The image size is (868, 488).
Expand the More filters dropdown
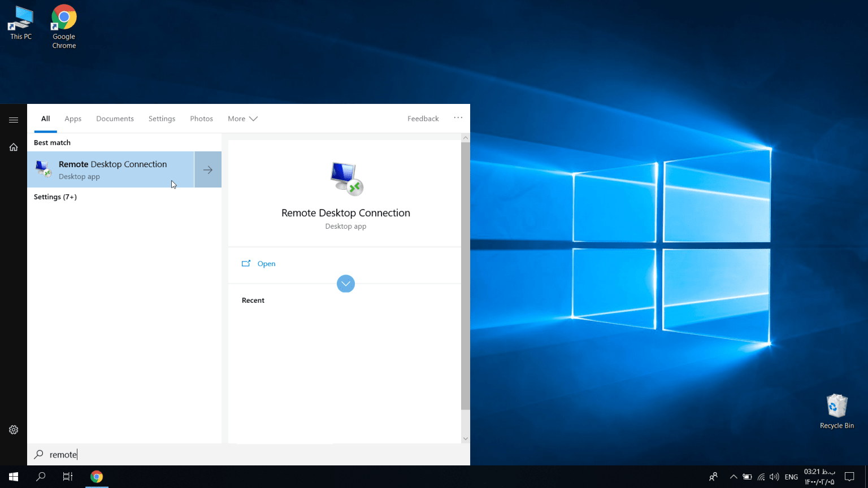pyautogui.click(x=242, y=119)
